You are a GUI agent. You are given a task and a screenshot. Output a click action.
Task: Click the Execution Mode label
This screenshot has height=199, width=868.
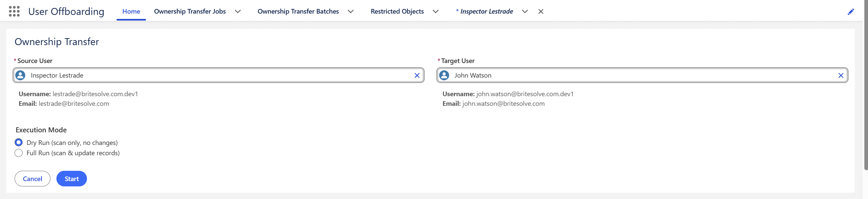coord(41,130)
